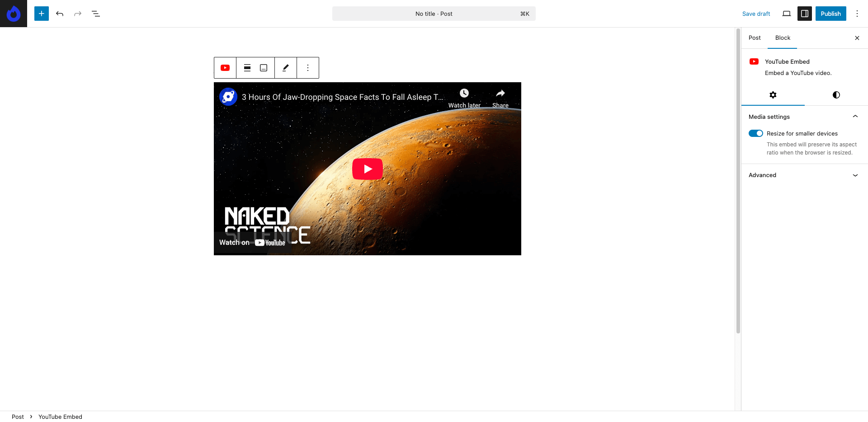The image size is (868, 422).
Task: Play the embedded YouTube video
Action: [x=368, y=169]
